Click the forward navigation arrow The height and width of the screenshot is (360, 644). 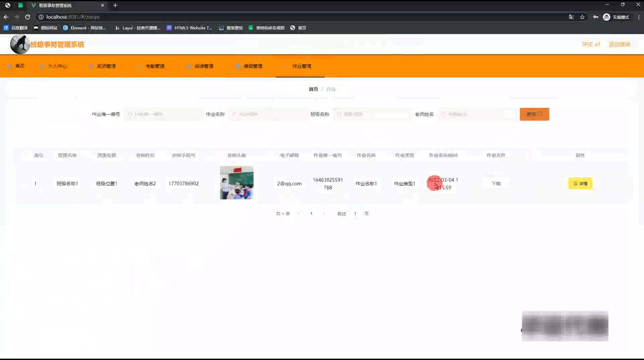click(17, 17)
